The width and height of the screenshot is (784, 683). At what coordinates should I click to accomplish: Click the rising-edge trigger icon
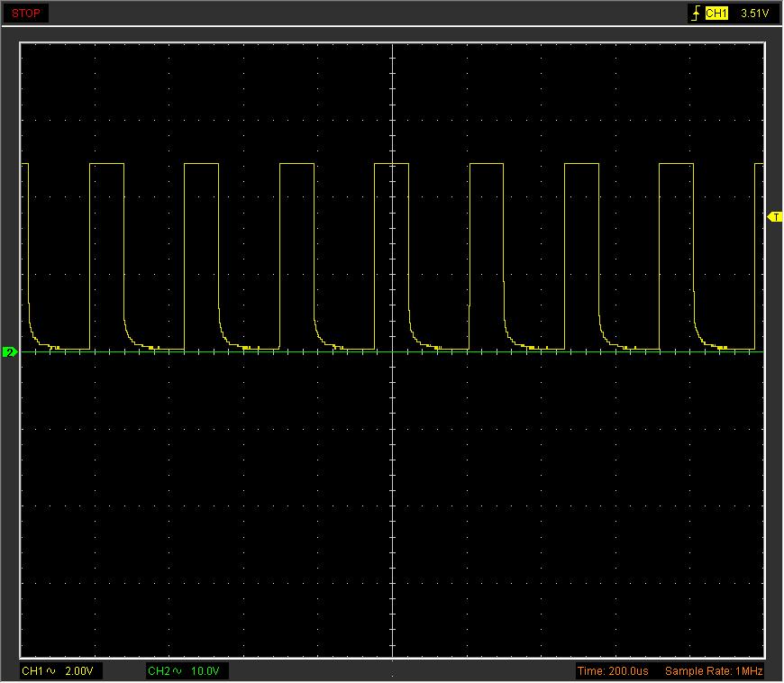click(x=695, y=14)
